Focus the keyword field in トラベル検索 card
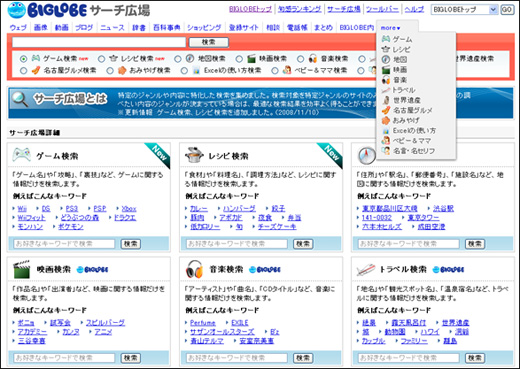Image resolution: width=520 pixels, height=369 pixels. pos(409,358)
